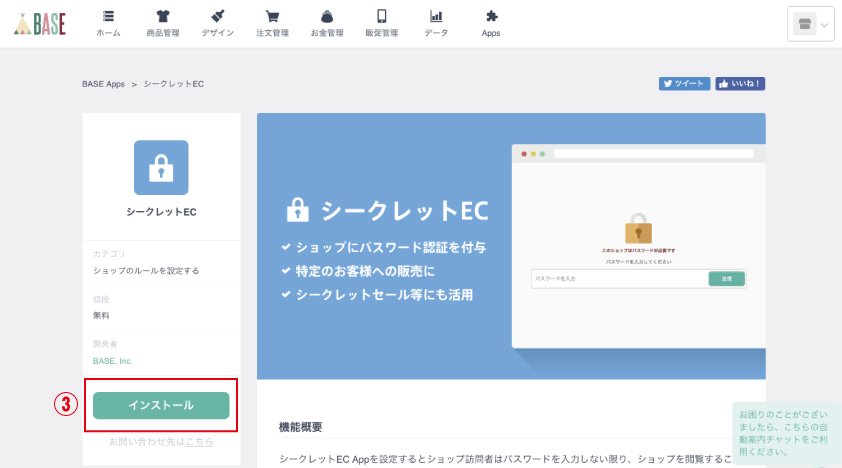The image size is (842, 468).
Task: Click the blue lock app icon
Action: [x=161, y=167]
